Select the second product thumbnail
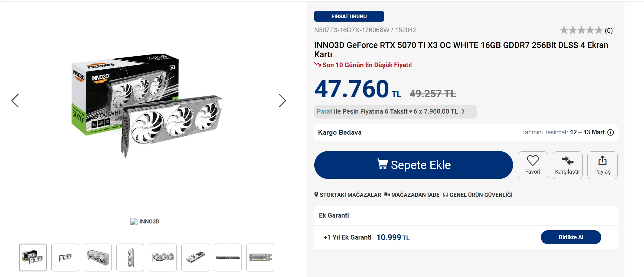Viewport: 644px width, 277px height. tap(65, 258)
